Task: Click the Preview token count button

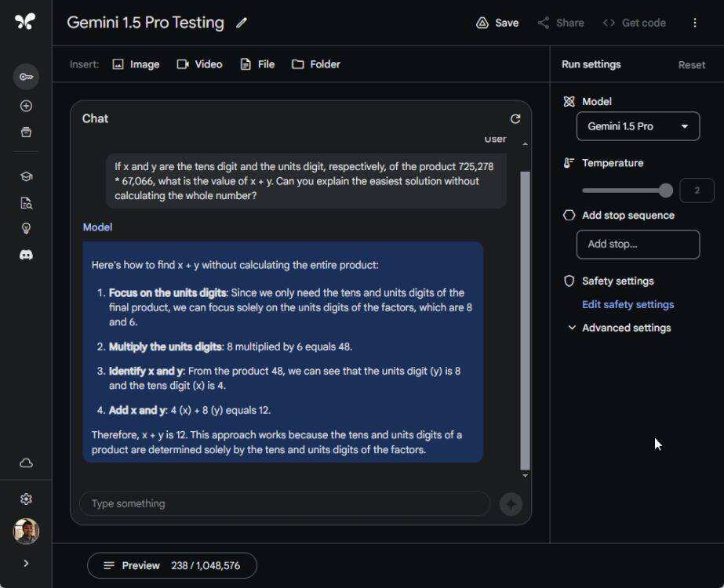Action: (x=172, y=565)
